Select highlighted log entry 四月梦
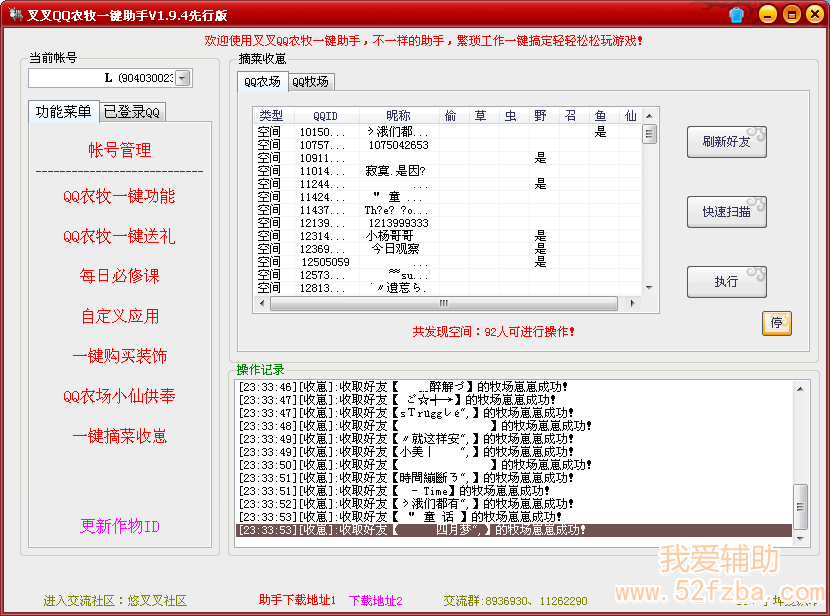Viewport: 830px width, 616px height. pos(513,530)
